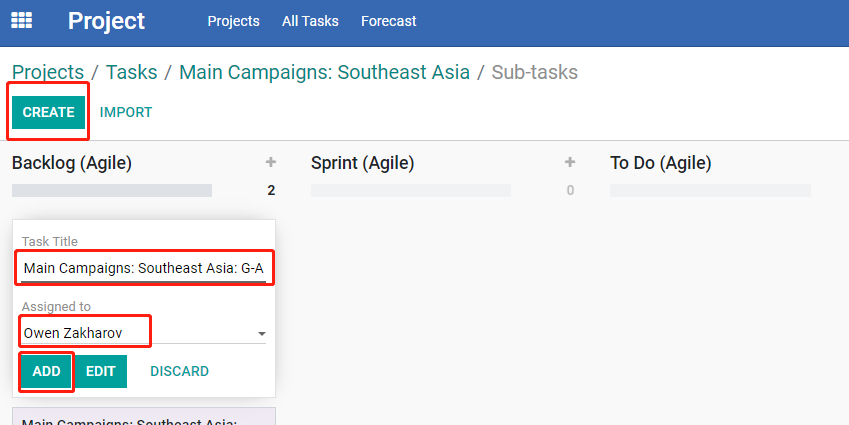Navigate to the Projects breadcrumb link
The image size is (849, 425).
point(48,72)
